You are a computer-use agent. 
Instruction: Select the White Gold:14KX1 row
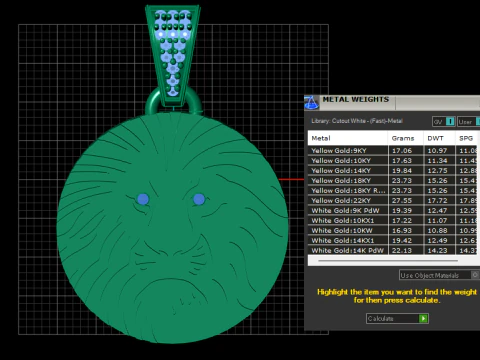pos(392,240)
